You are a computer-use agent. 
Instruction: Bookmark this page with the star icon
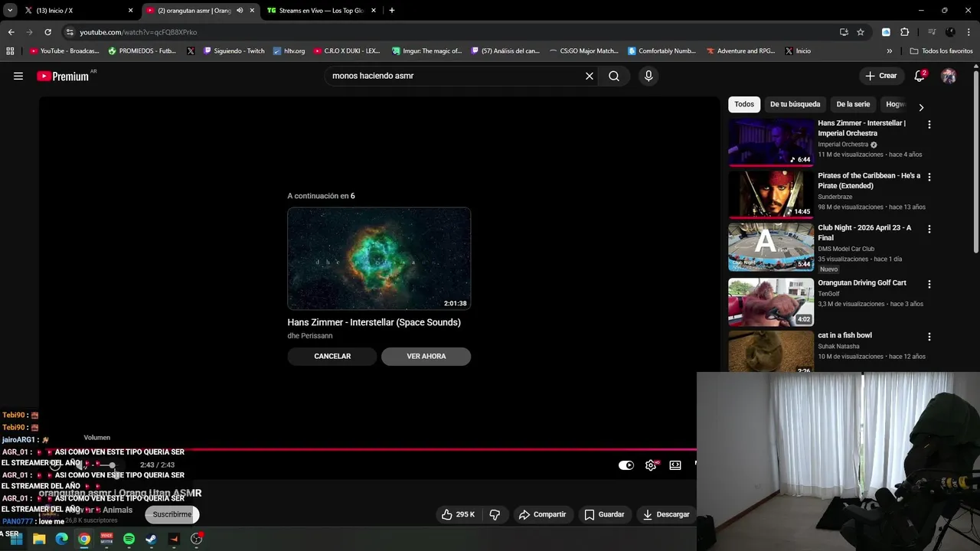tap(861, 32)
